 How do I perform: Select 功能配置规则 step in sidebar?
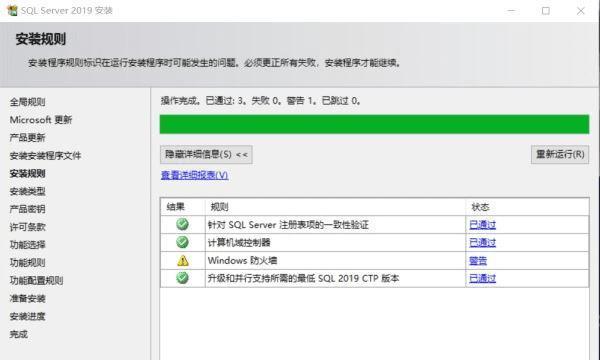(x=36, y=280)
